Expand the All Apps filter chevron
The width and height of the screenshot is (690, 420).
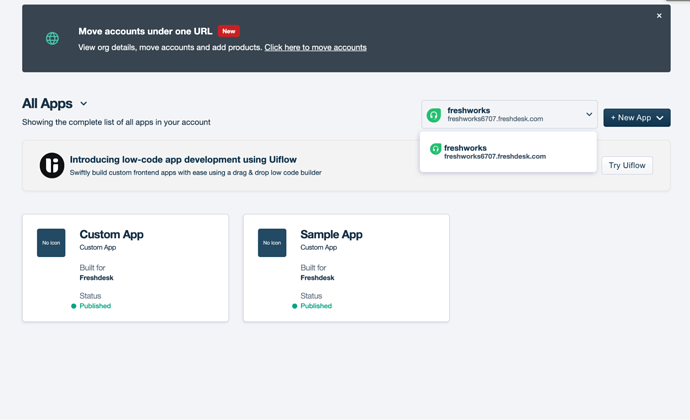(x=84, y=104)
